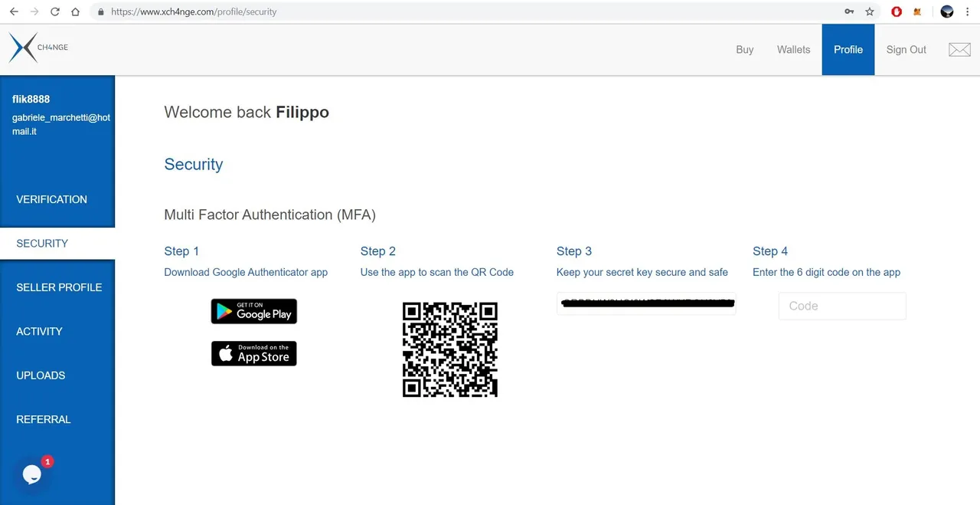Click Get it on Google Play badge
Image resolution: width=980 pixels, height=505 pixels.
[254, 311]
